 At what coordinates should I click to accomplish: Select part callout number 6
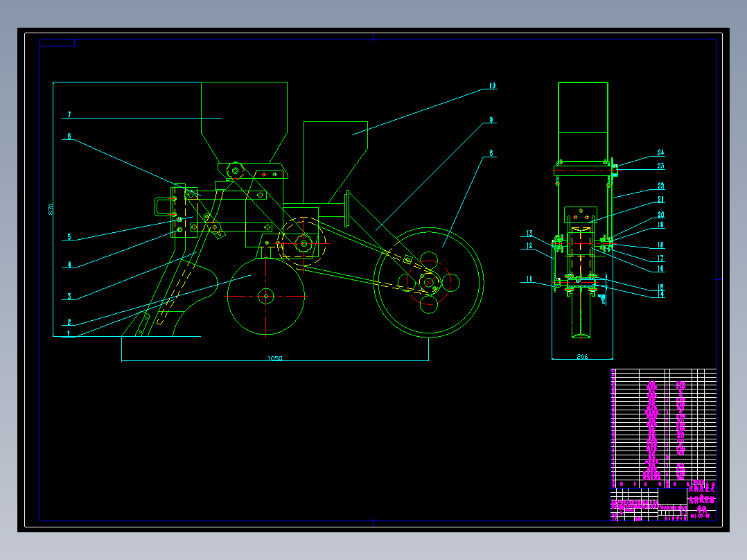(x=69, y=137)
